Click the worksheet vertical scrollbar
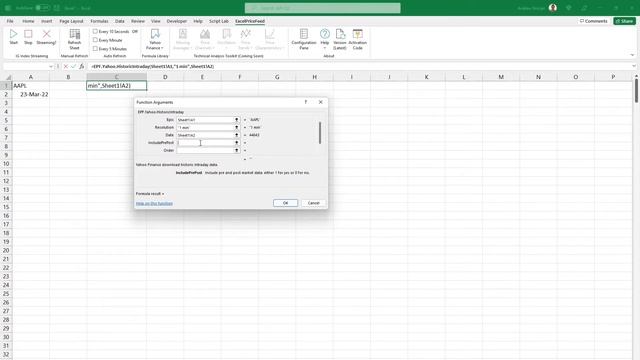The height and width of the screenshot is (360, 640). coord(636,91)
